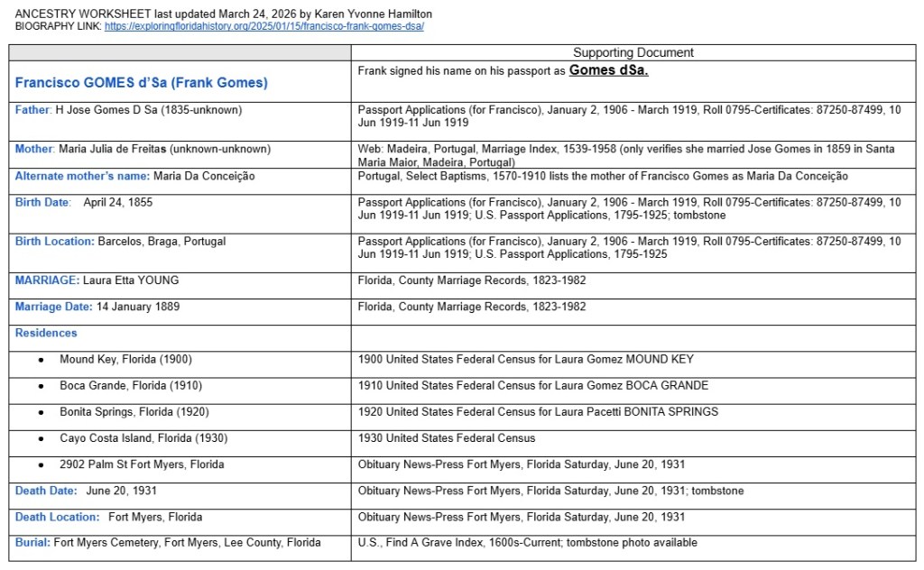Click the Supporting Document column header
This screenshot has width=924, height=570.
(x=633, y=53)
